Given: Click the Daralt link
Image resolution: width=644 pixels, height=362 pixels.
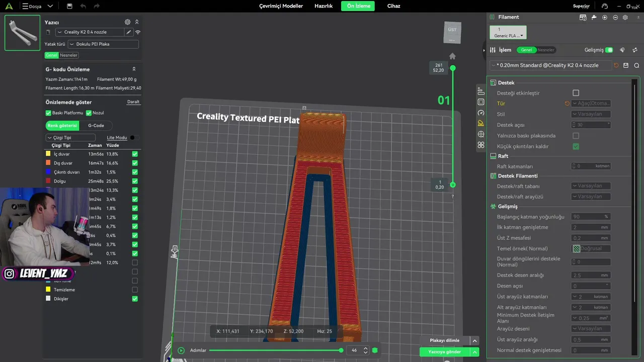Looking at the screenshot, I should 133,102.
